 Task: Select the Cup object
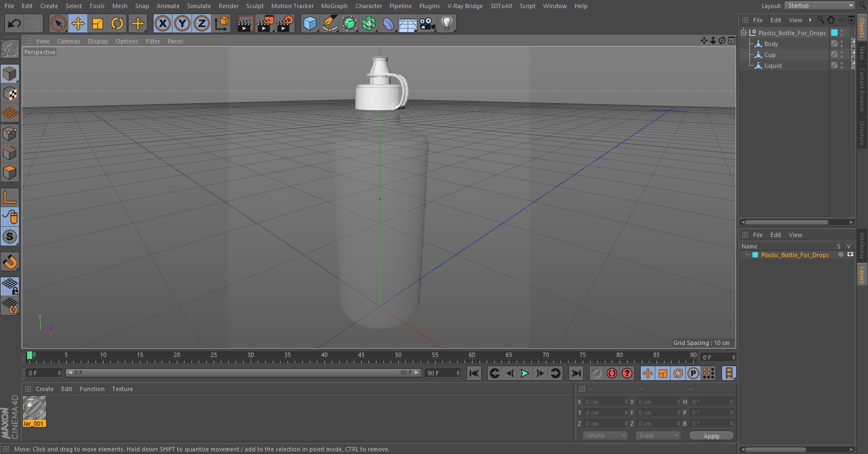pyautogui.click(x=770, y=55)
